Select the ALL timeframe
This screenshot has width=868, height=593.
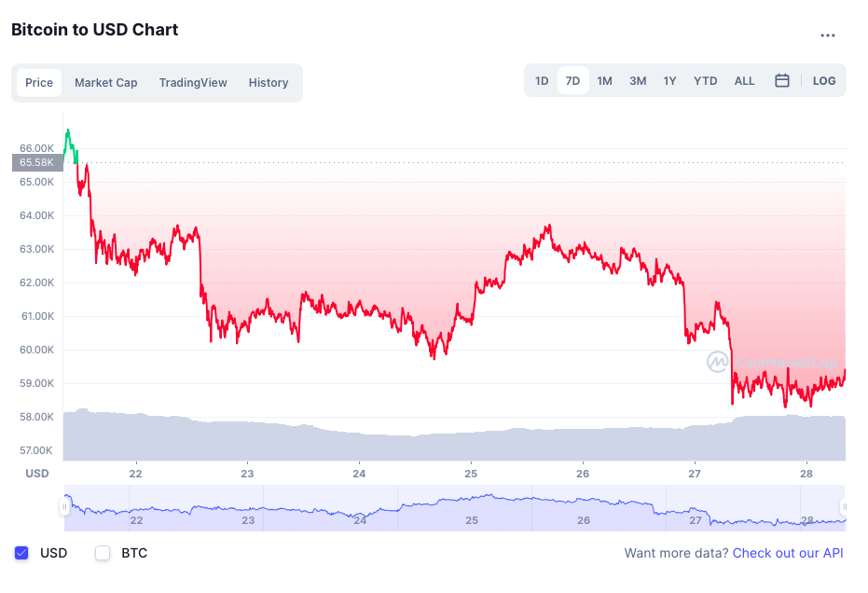(x=744, y=80)
